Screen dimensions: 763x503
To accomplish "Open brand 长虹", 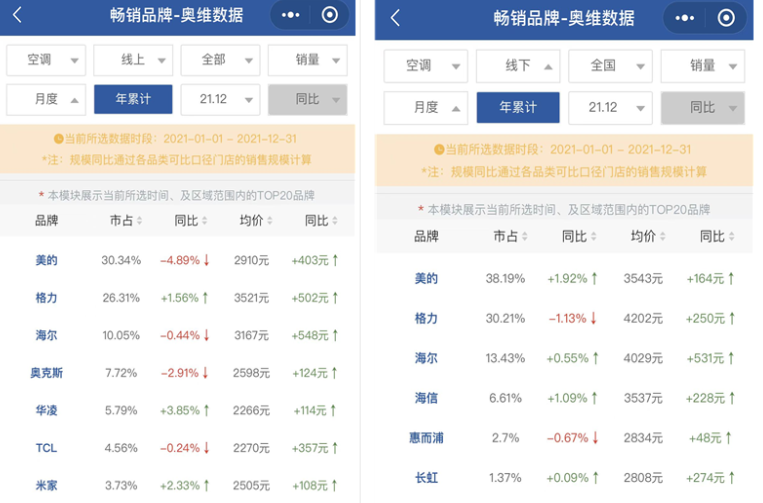I will click(426, 478).
